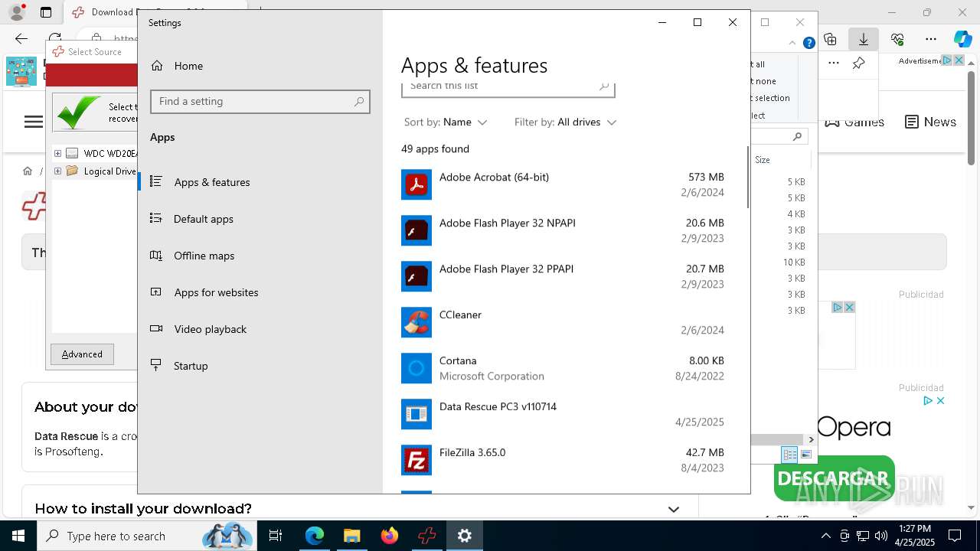980x551 pixels.
Task: Click Explorer horizontal scrollbar right arrow
Action: point(812,439)
